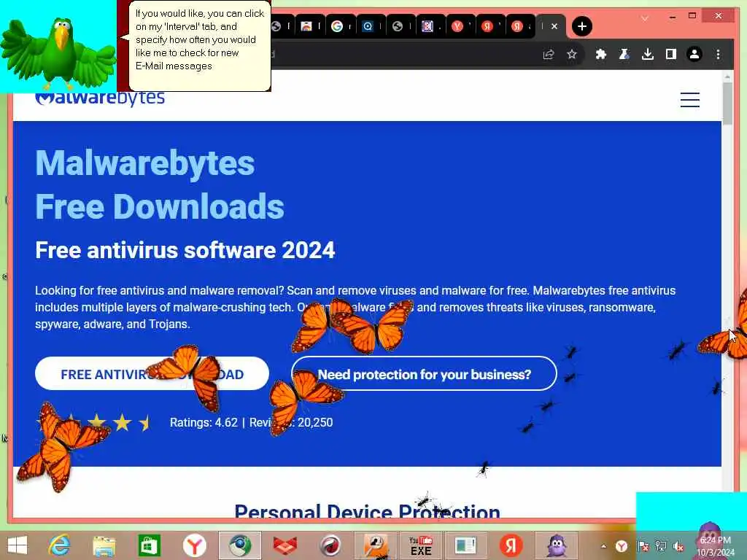Open the YouTube EXE taskbar icon
Screen dimensions: 747x560
point(421,546)
